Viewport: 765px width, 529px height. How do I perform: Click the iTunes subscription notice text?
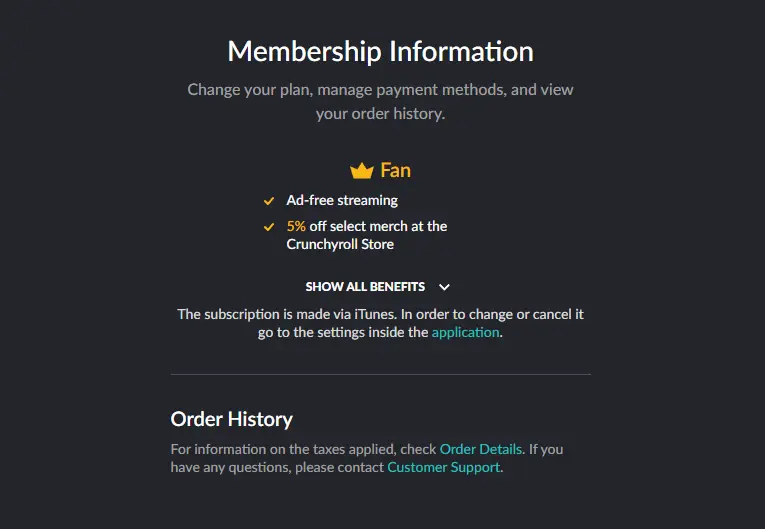pyautogui.click(x=381, y=323)
